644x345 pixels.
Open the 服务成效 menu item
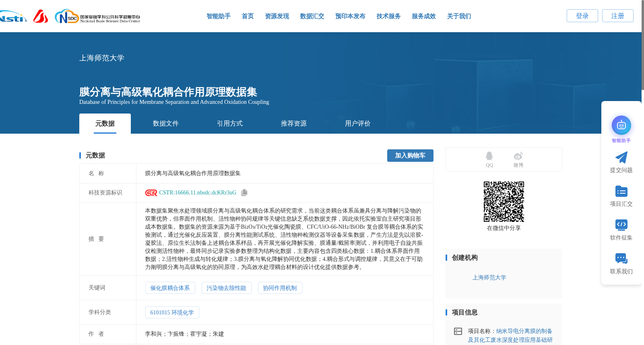(x=424, y=16)
